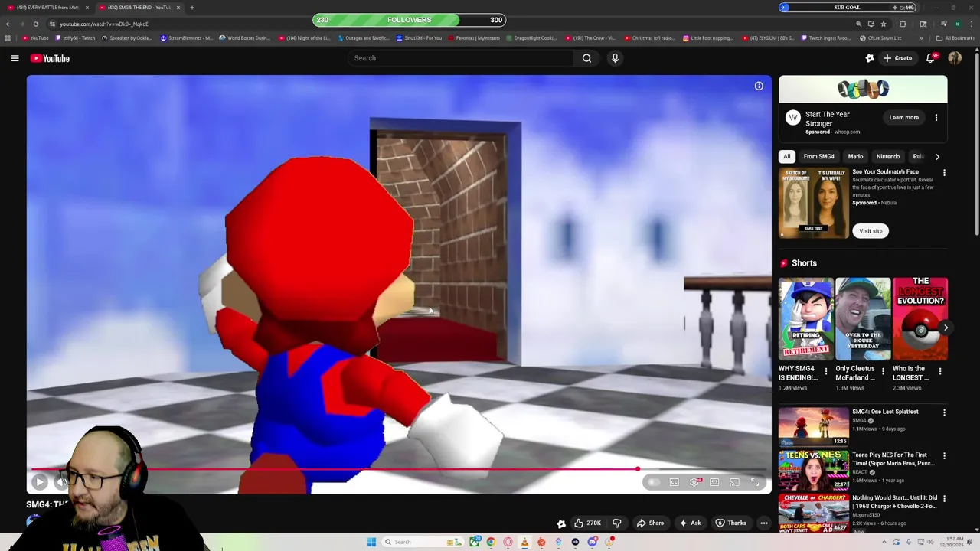The height and width of the screenshot is (551, 980).
Task: Show more filter chips with the arrow
Action: [x=937, y=157]
